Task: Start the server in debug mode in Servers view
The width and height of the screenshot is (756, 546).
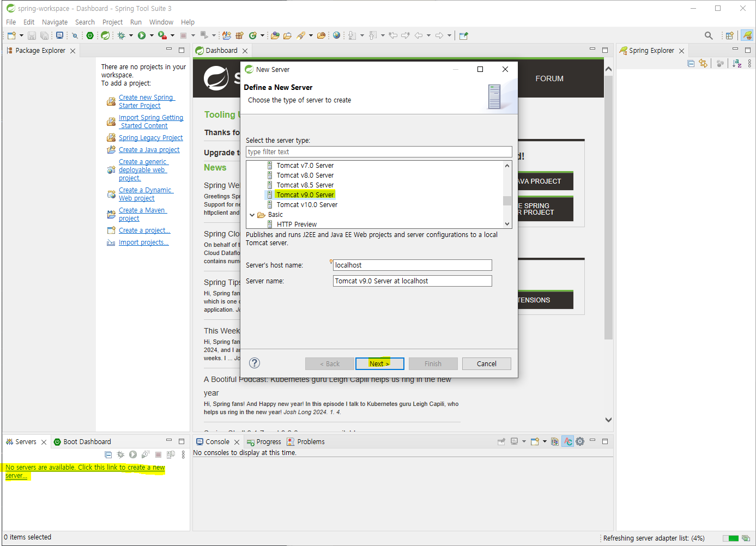Action: click(x=120, y=454)
